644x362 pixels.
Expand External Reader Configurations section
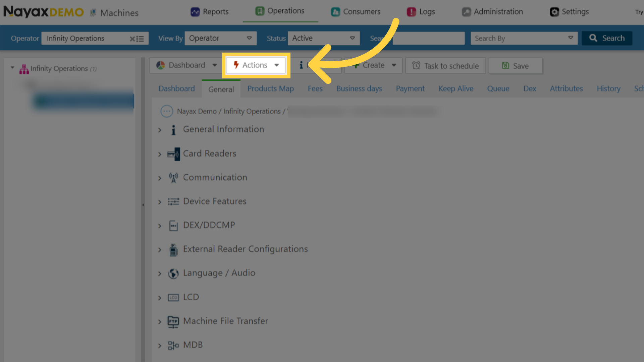(x=160, y=250)
